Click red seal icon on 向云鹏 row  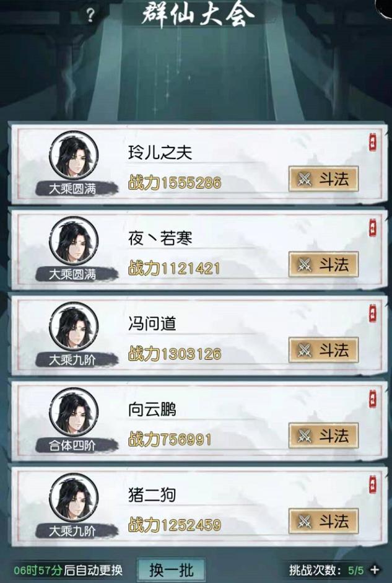[x=373, y=399]
